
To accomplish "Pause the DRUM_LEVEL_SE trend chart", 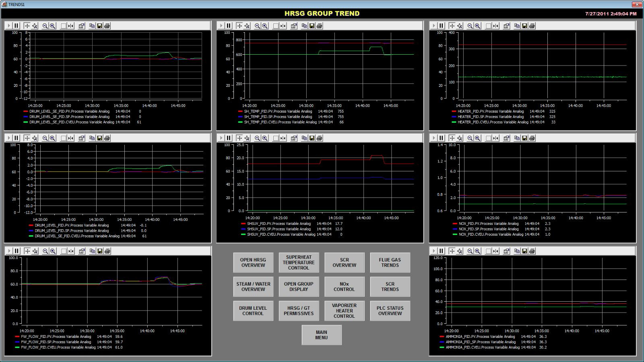I will click(17, 26).
